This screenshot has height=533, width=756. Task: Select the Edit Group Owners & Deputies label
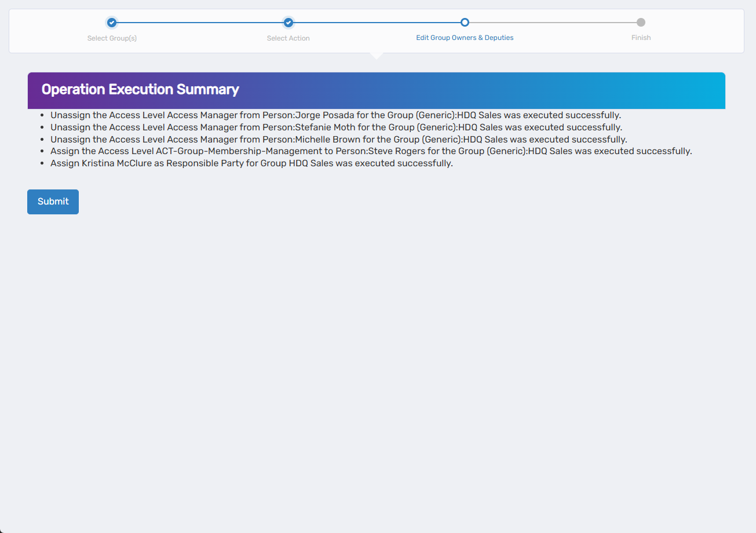click(x=465, y=38)
